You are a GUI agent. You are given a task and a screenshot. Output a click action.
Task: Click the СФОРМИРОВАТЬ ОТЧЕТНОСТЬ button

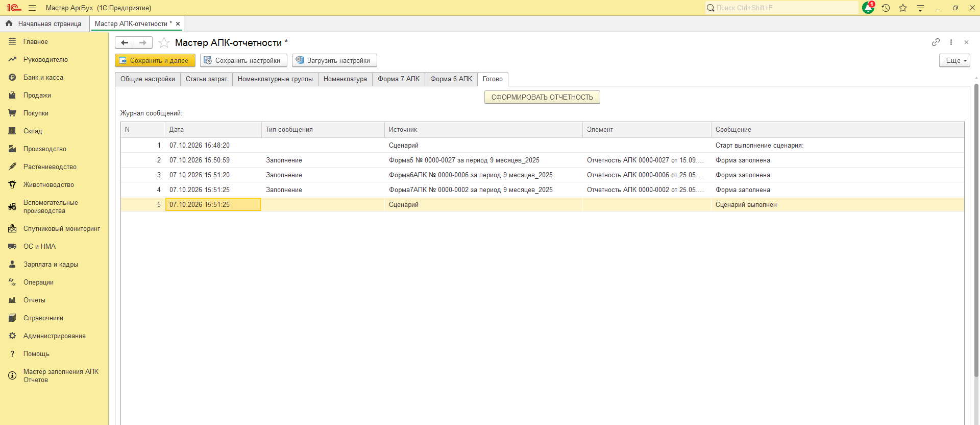coord(542,97)
